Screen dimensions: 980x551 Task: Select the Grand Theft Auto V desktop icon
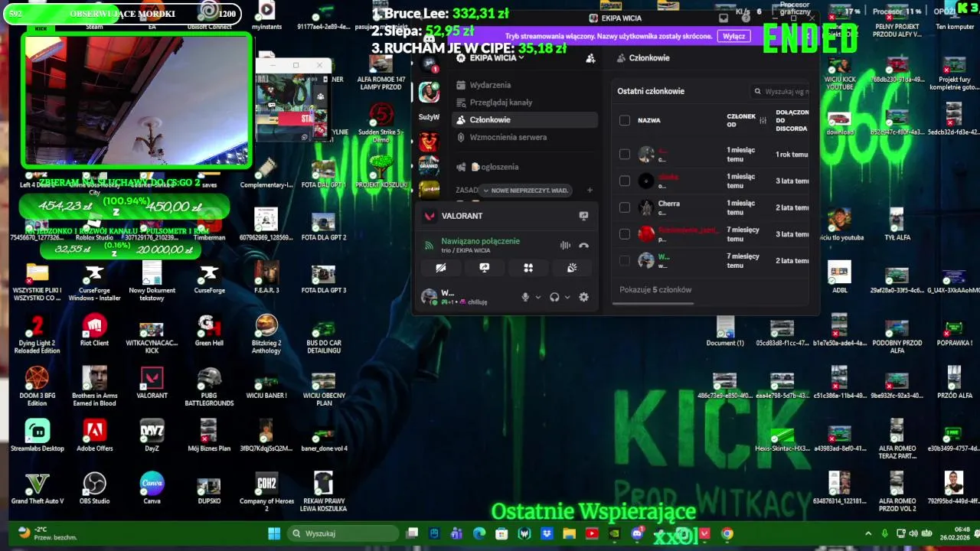point(37,489)
